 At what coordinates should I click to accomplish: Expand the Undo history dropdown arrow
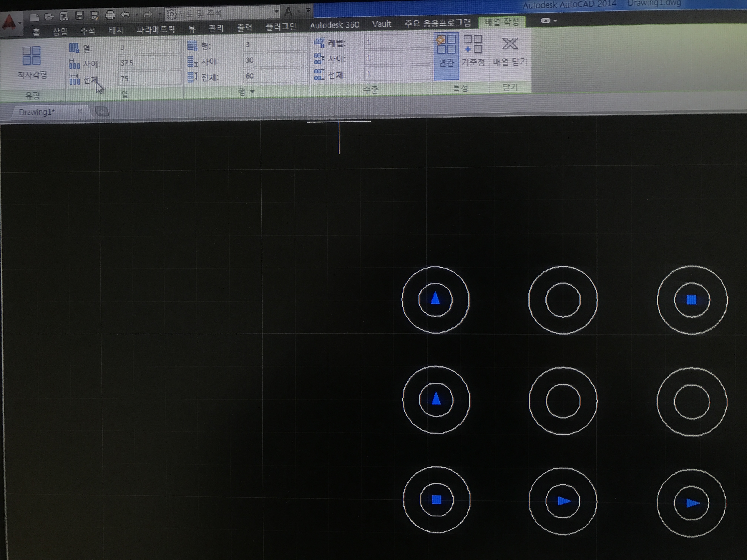coord(137,14)
